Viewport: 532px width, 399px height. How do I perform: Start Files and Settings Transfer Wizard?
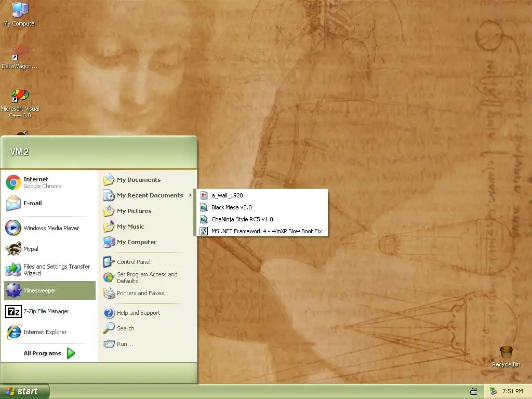tap(49, 270)
